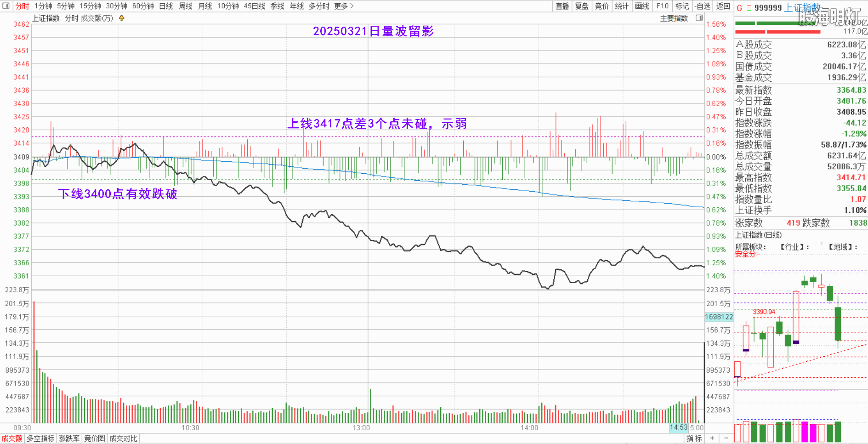Switch to the 15分钟 period
Screen dimensions: 868x444
[90, 6]
